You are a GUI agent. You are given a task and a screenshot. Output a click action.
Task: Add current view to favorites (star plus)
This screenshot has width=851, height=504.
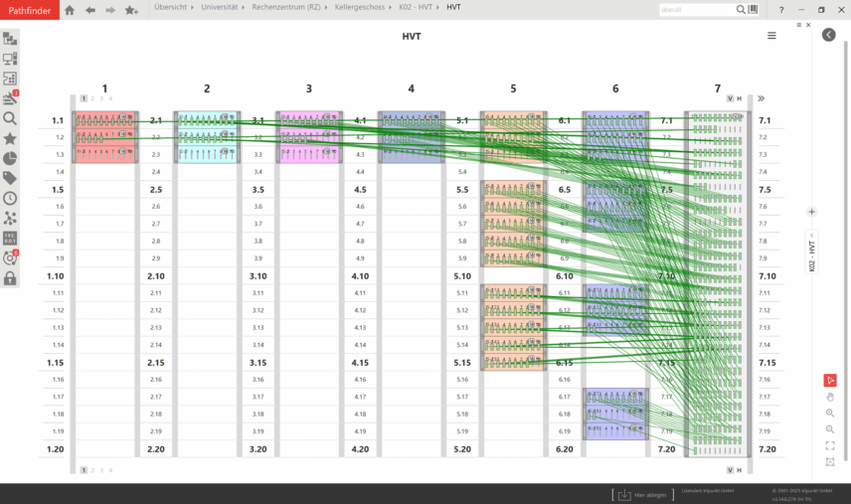(131, 10)
